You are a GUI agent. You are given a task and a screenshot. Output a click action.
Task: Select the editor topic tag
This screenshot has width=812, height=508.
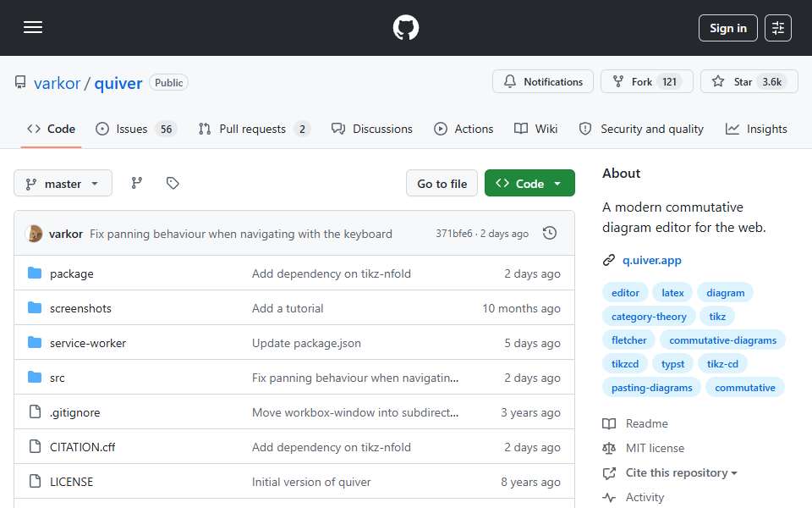pos(625,293)
